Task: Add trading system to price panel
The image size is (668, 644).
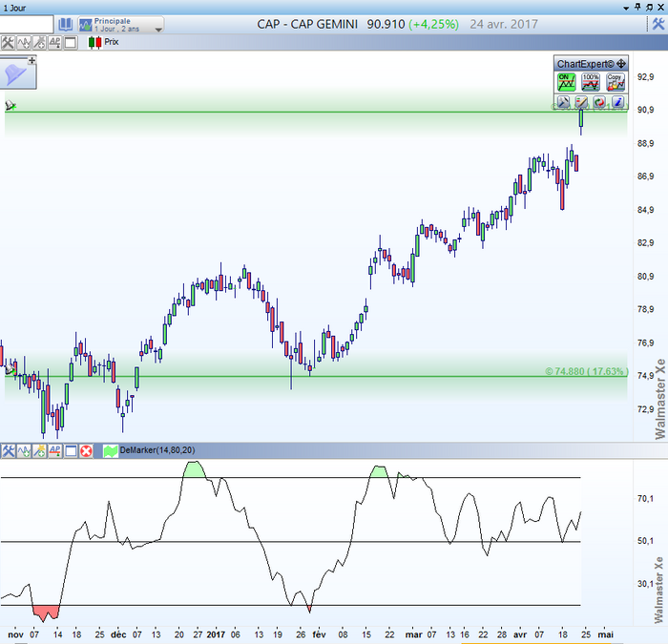Action: pyautogui.click(x=39, y=42)
